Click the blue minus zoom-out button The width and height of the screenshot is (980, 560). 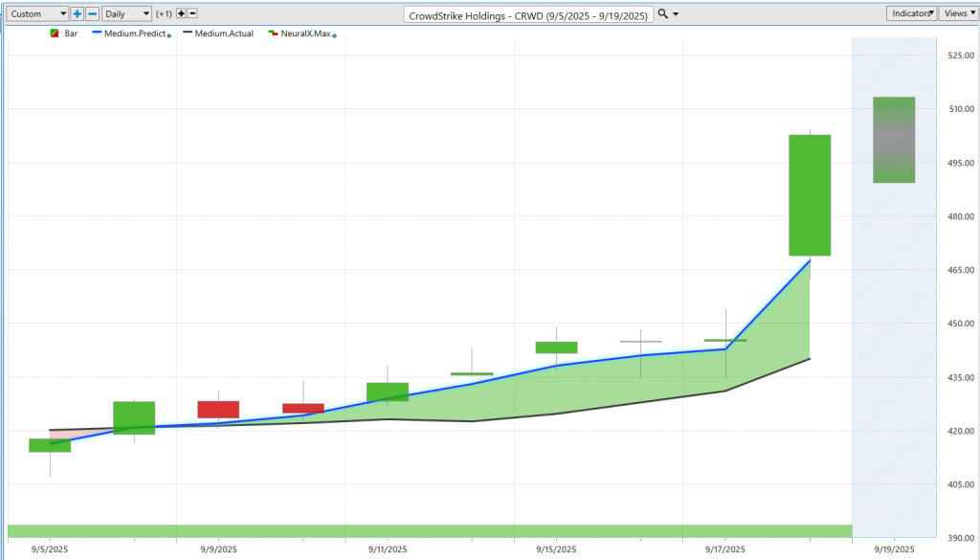tap(91, 13)
